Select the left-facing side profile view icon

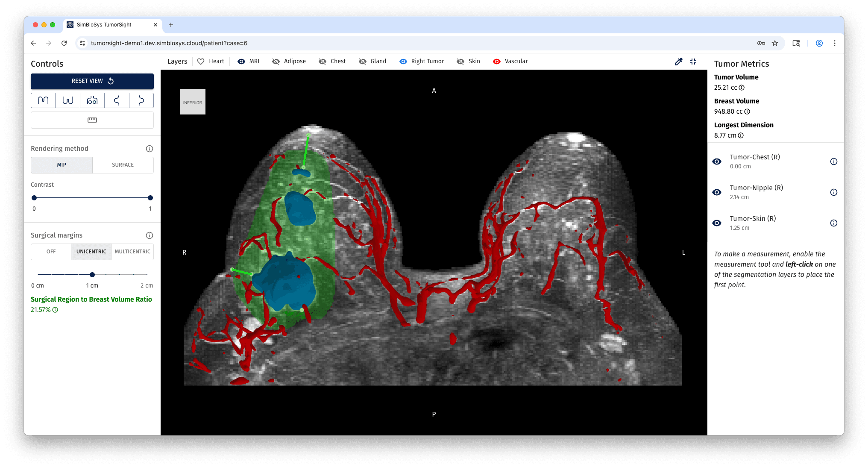[x=117, y=100]
